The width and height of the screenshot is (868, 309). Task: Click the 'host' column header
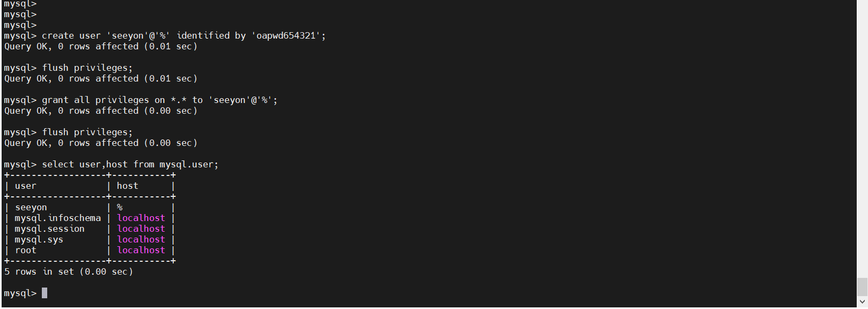(x=128, y=186)
